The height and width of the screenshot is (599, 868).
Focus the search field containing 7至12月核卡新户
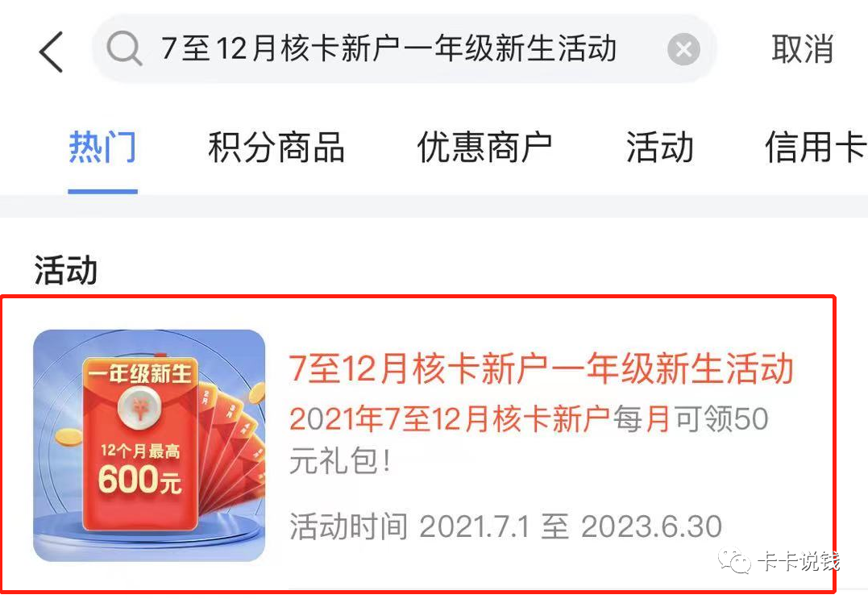(x=404, y=48)
